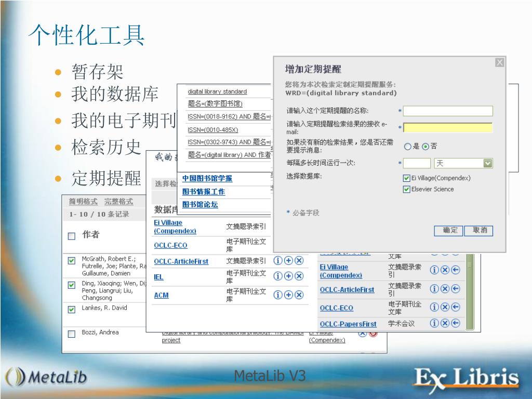
Task: Click '1- 10 / 10 条记录' record count text
Action: (x=99, y=214)
